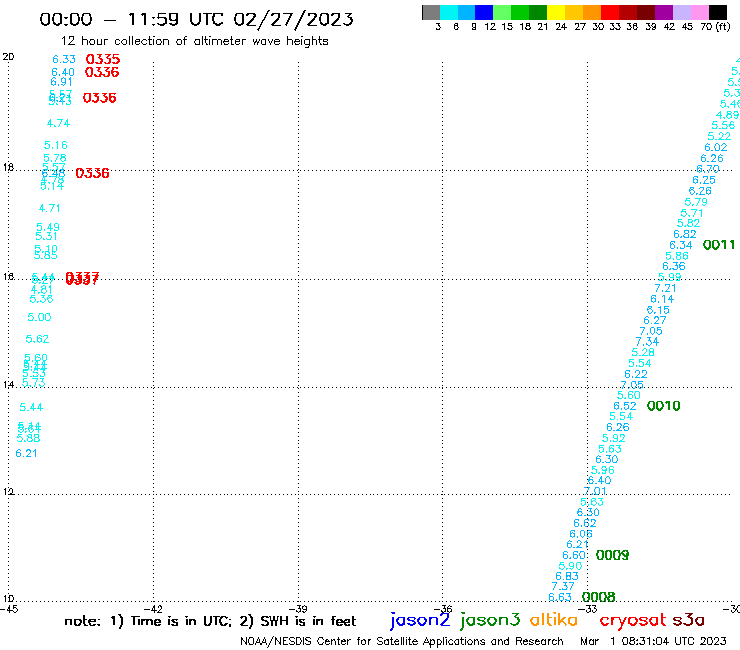Click the '70 (ft)' legend label

(715, 26)
